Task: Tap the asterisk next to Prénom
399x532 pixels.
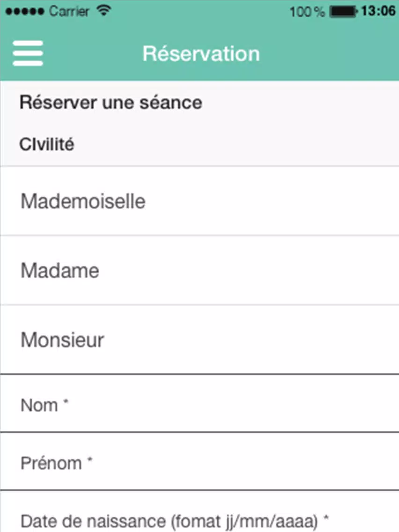Action: point(90,460)
